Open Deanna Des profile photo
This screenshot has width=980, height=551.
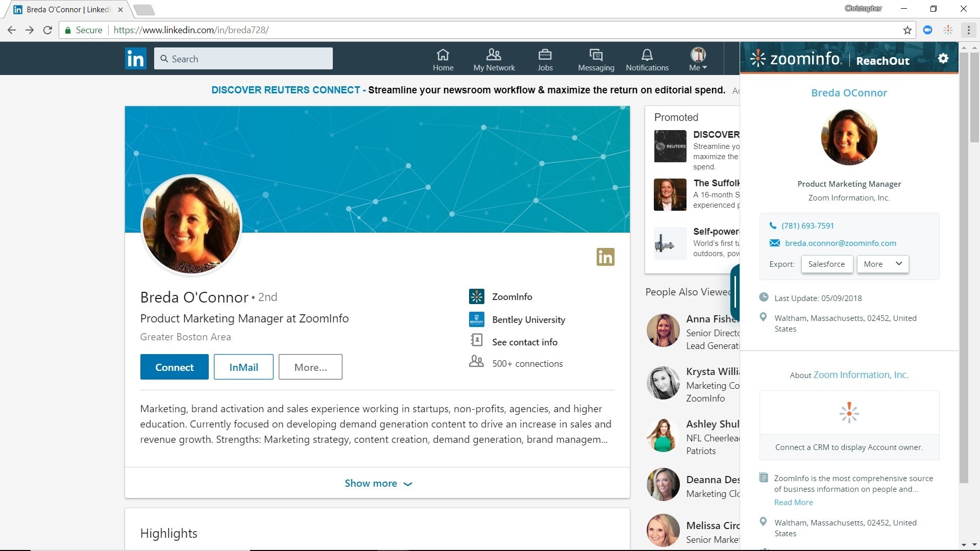(x=663, y=484)
